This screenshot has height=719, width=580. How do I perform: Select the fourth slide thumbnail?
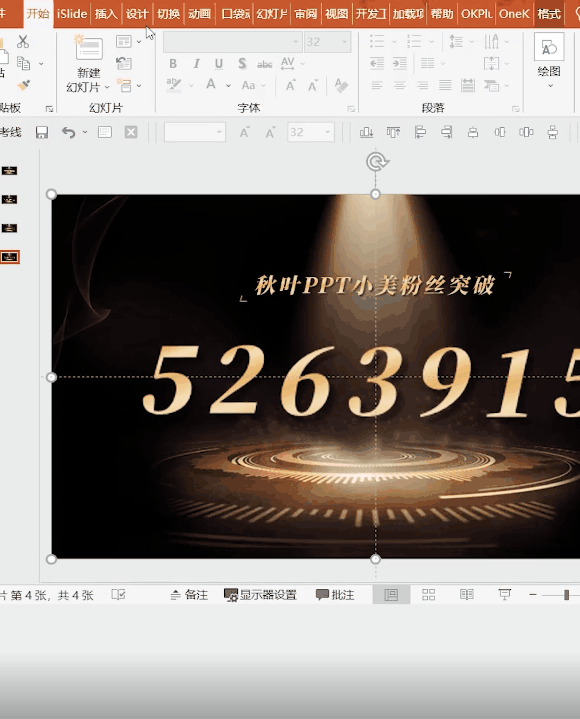10,257
